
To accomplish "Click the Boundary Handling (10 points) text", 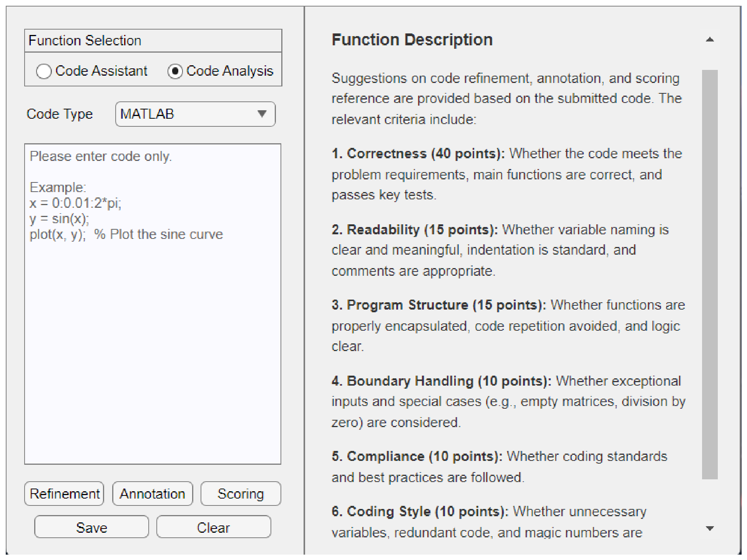I will pyautogui.click(x=442, y=381).
